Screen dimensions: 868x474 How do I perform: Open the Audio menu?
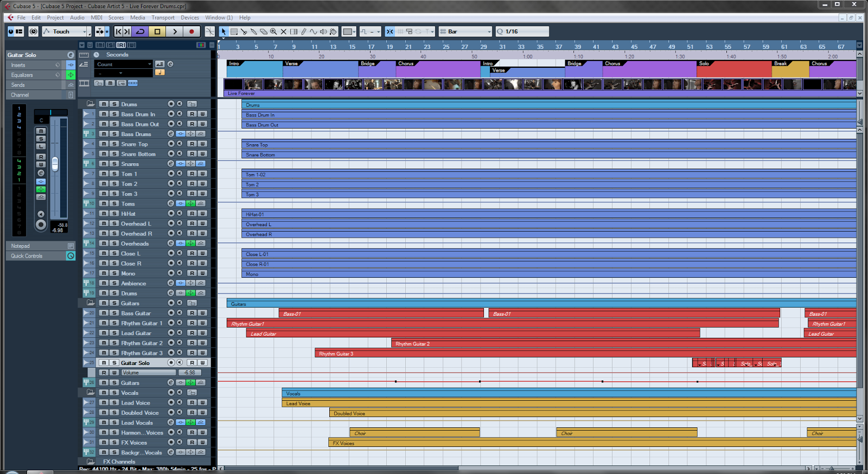[x=78, y=17]
